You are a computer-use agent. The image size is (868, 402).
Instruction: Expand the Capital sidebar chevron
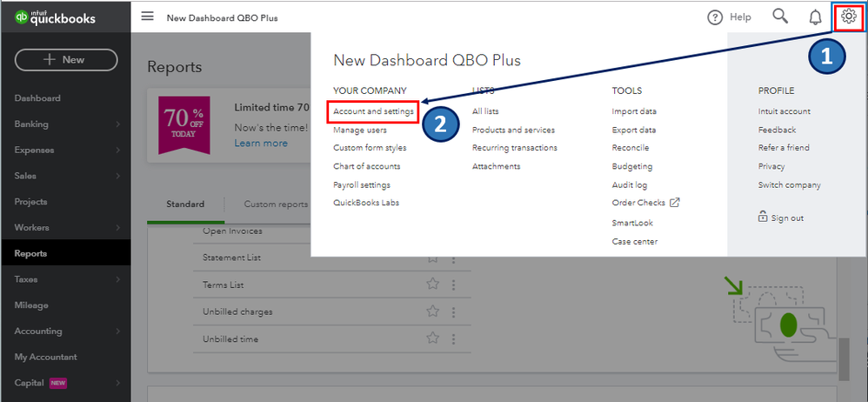(x=118, y=383)
